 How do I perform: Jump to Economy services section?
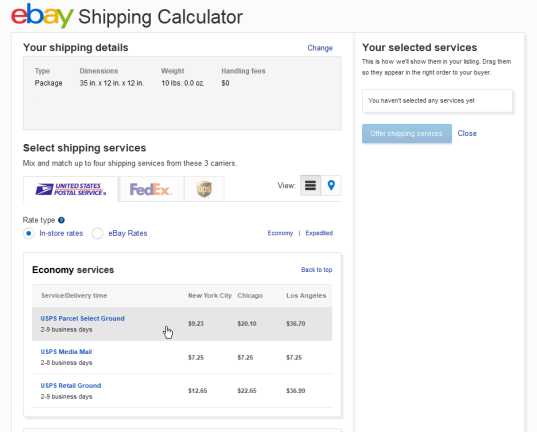(280, 233)
